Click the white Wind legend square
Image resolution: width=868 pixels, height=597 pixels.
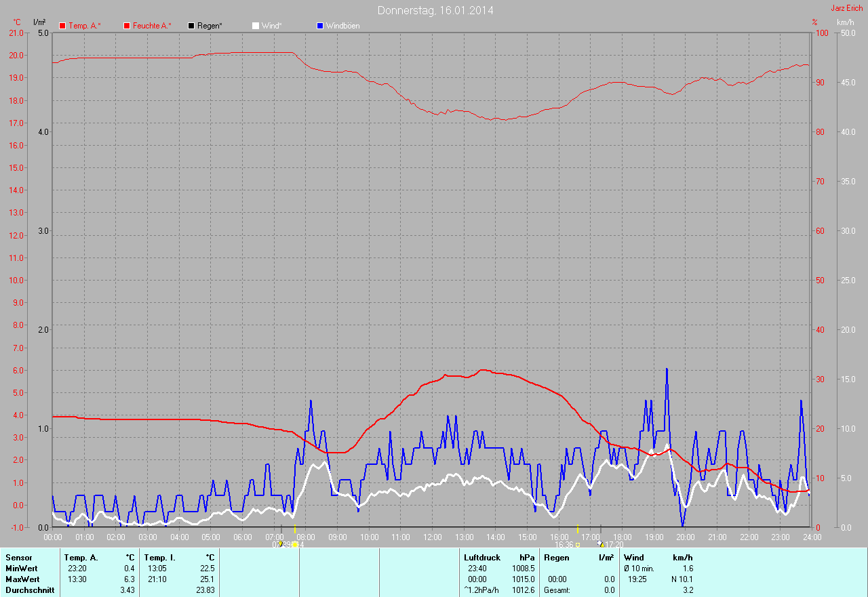pyautogui.click(x=256, y=26)
